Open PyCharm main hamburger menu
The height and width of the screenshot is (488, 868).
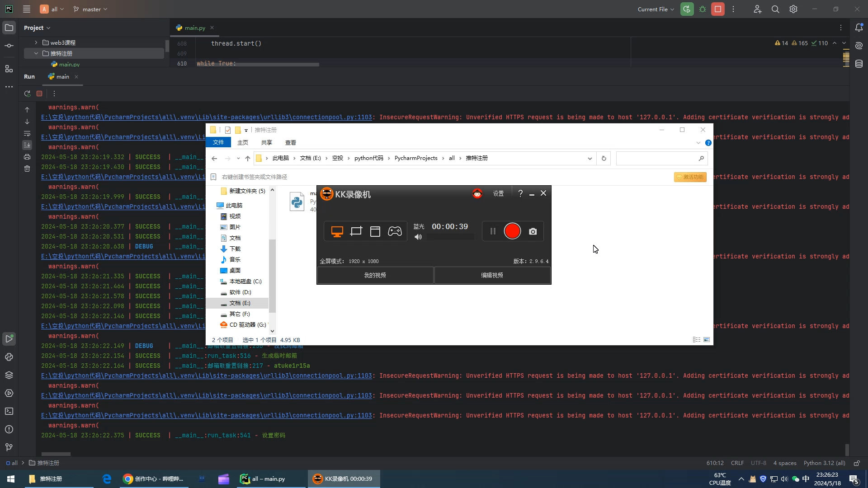click(x=27, y=9)
